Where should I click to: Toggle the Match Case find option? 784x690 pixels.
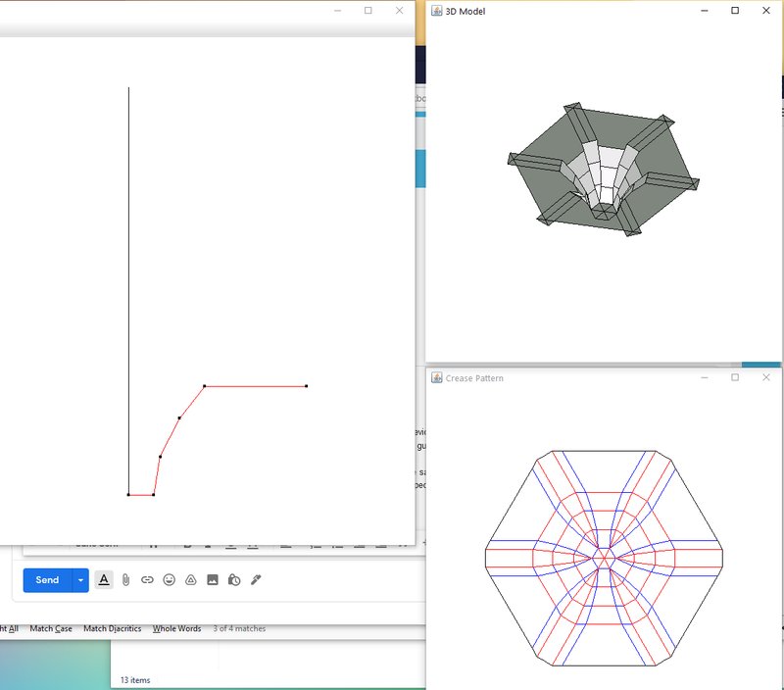[x=51, y=628]
